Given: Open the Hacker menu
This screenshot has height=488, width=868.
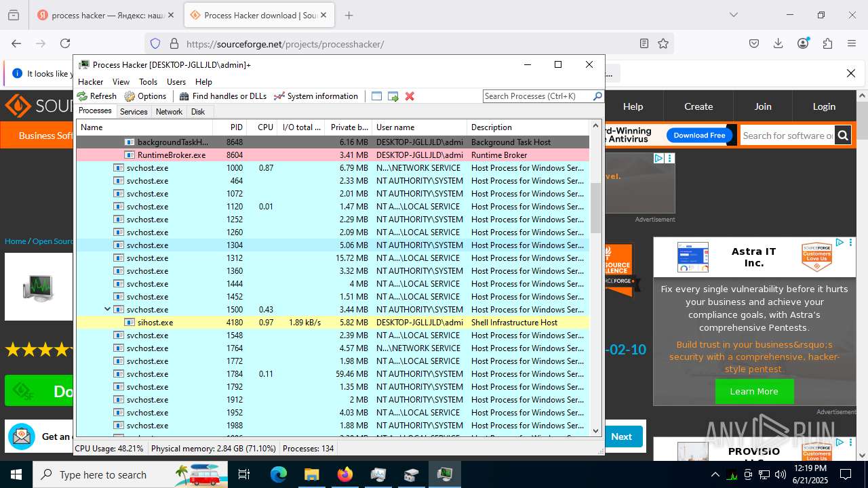Looking at the screenshot, I should pyautogui.click(x=91, y=81).
